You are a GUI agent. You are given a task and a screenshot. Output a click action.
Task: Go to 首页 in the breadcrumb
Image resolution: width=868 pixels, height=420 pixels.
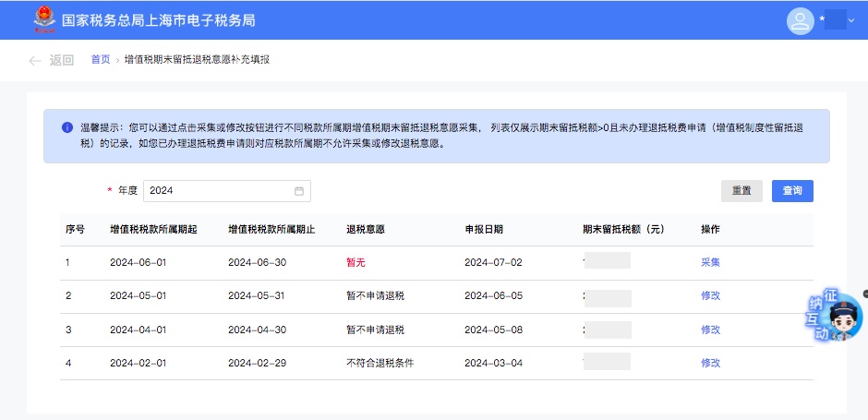click(x=101, y=60)
